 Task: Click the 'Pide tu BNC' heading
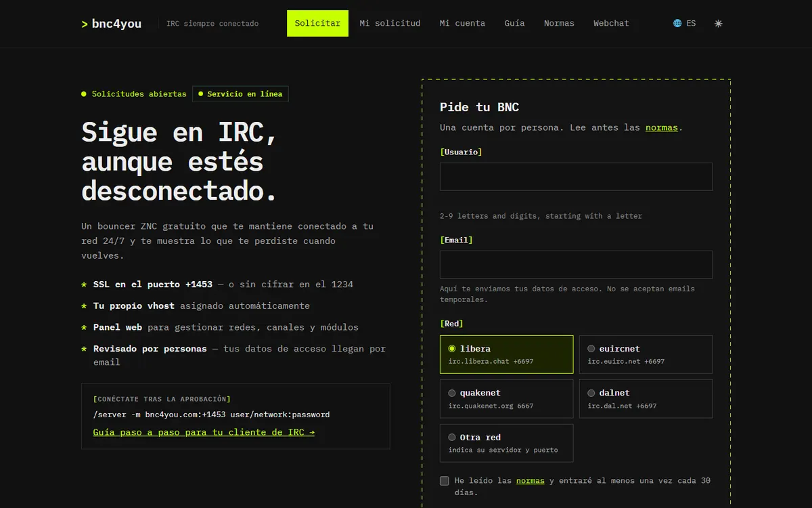480,107
